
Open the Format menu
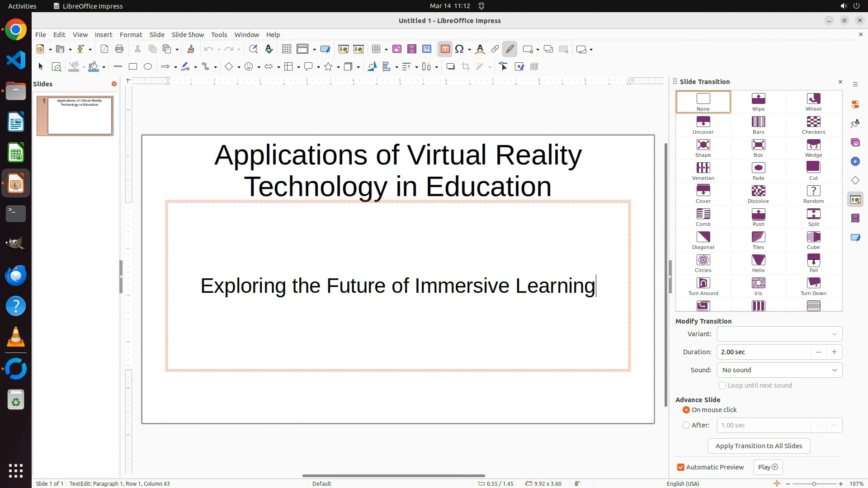(x=131, y=35)
